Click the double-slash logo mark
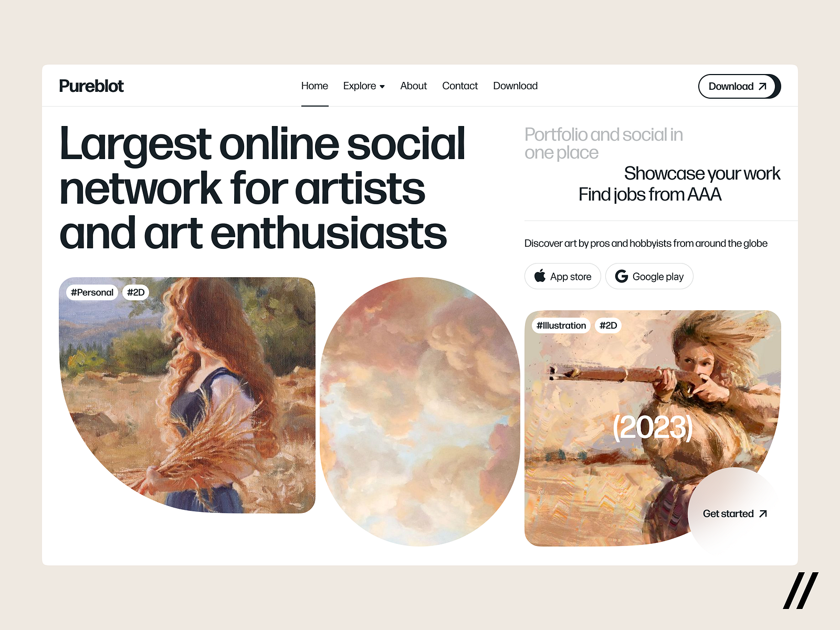840x630 pixels. 801,591
